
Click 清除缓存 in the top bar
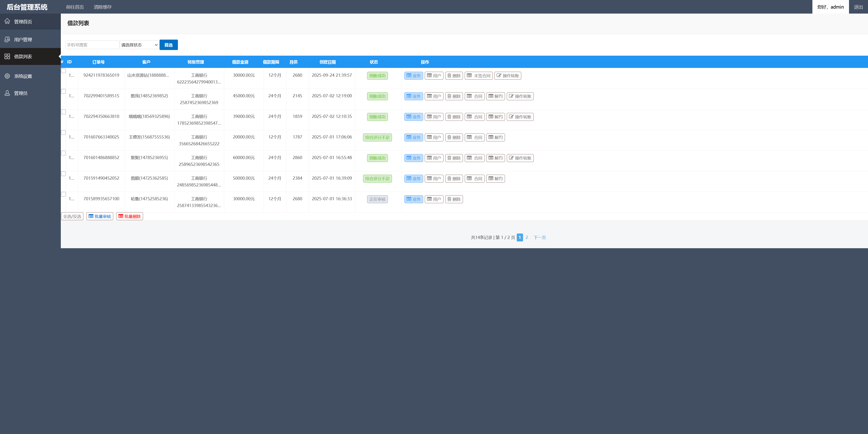click(x=102, y=7)
